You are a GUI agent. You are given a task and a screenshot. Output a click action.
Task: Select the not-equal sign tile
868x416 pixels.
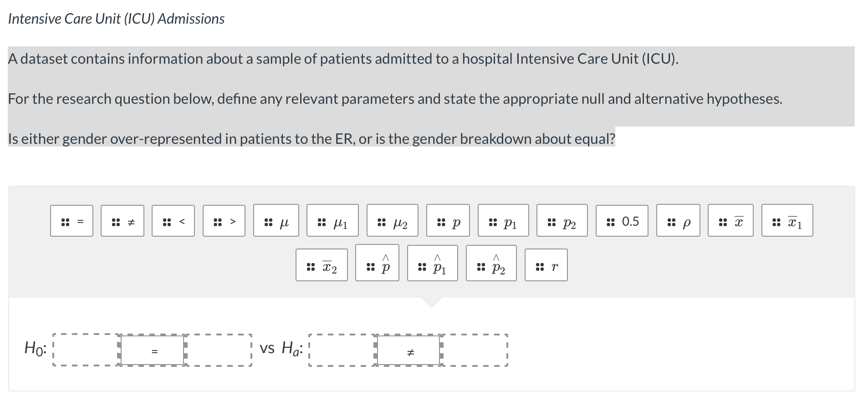pyautogui.click(x=122, y=221)
